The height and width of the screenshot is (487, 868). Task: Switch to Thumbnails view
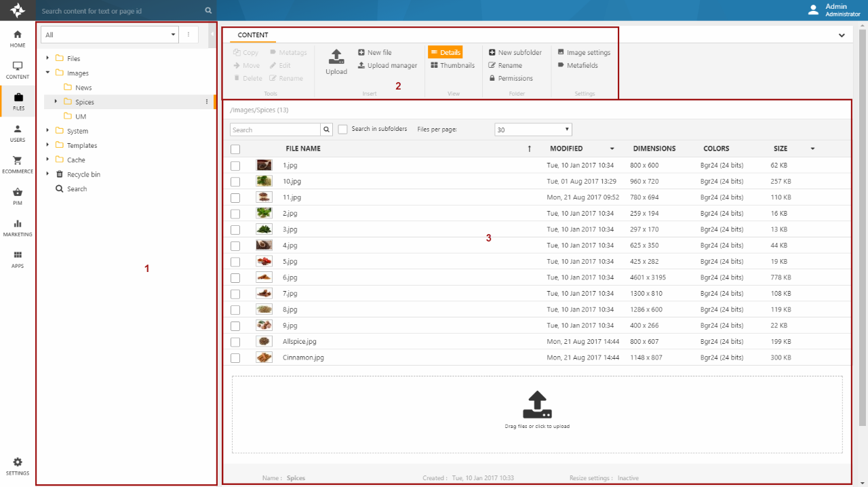click(452, 66)
